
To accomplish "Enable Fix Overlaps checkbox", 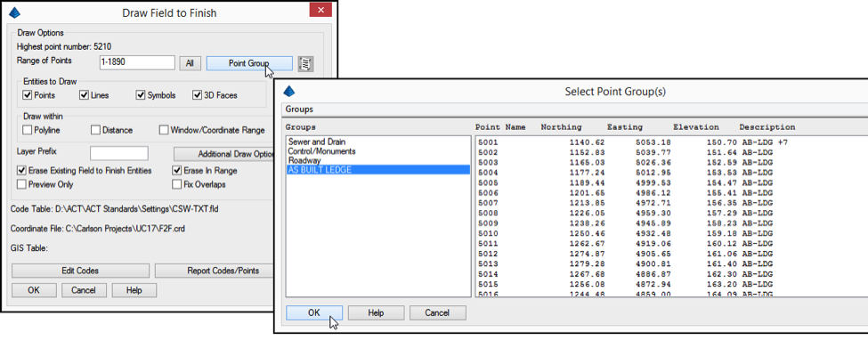I will 176,184.
